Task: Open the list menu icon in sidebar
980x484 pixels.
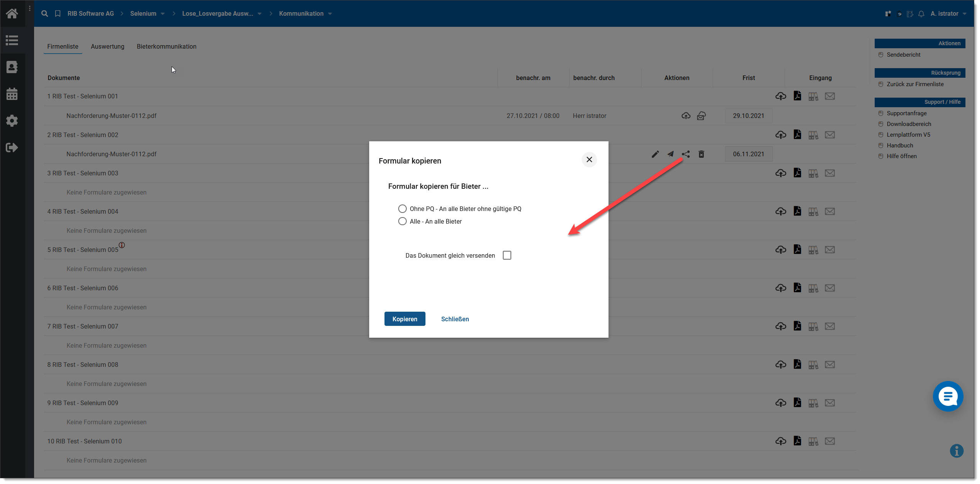Action: pyautogui.click(x=12, y=40)
